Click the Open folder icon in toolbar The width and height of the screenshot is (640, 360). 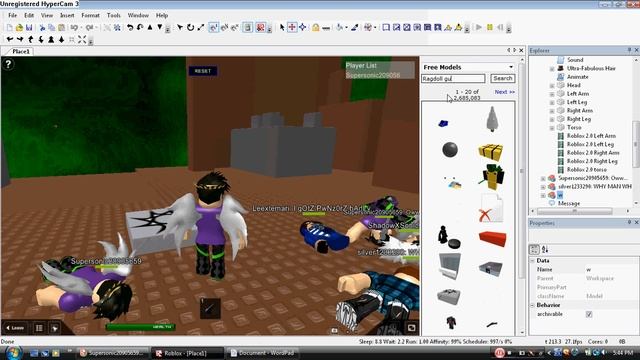click(x=19, y=28)
